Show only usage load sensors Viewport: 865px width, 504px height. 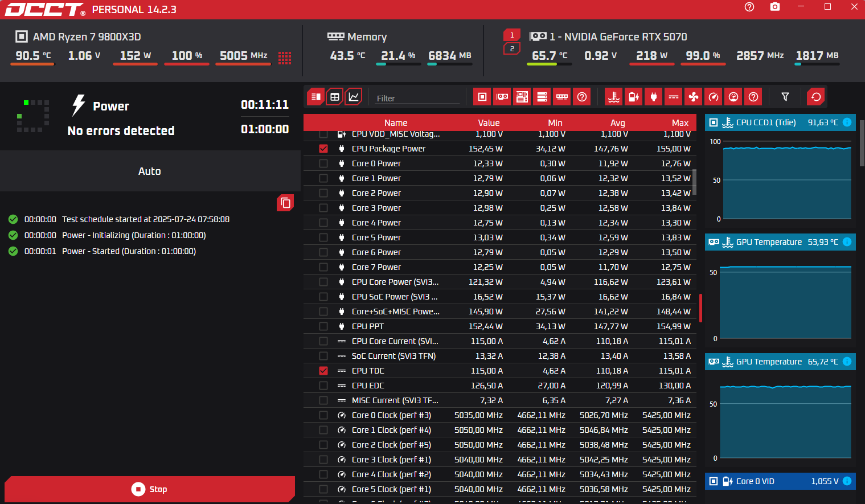point(733,97)
